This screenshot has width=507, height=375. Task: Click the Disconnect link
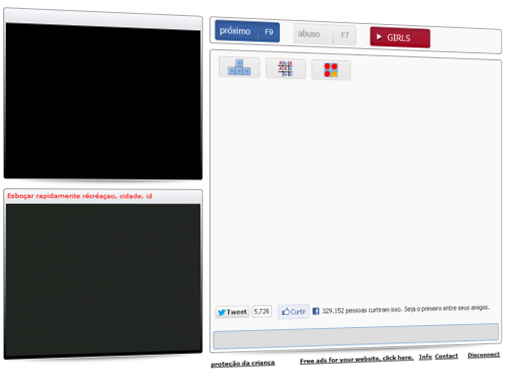pyautogui.click(x=484, y=355)
